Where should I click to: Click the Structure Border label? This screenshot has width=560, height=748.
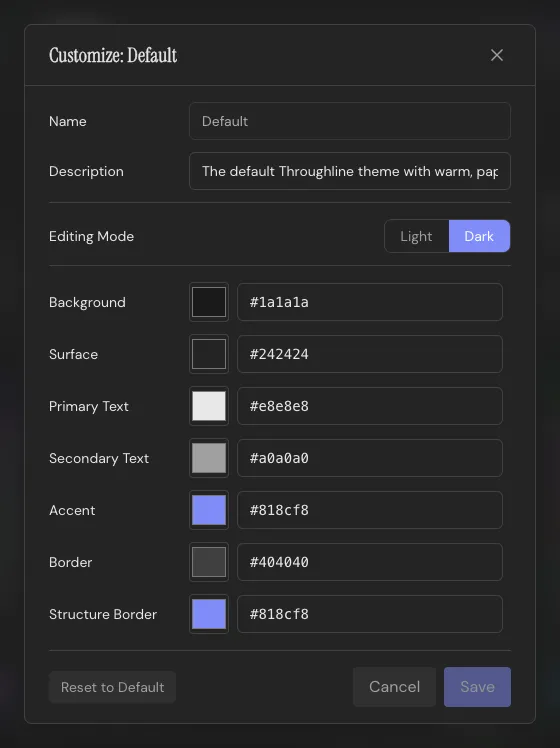pyautogui.click(x=103, y=614)
